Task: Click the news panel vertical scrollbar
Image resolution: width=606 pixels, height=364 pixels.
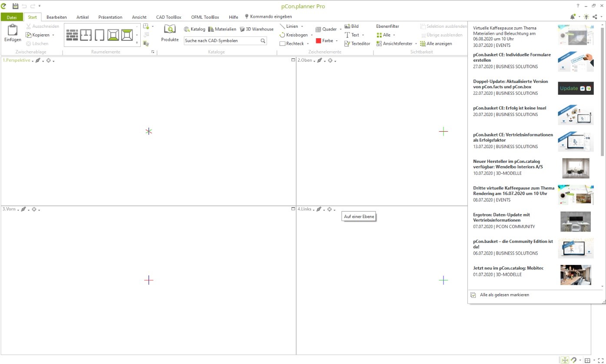Action: (603, 91)
